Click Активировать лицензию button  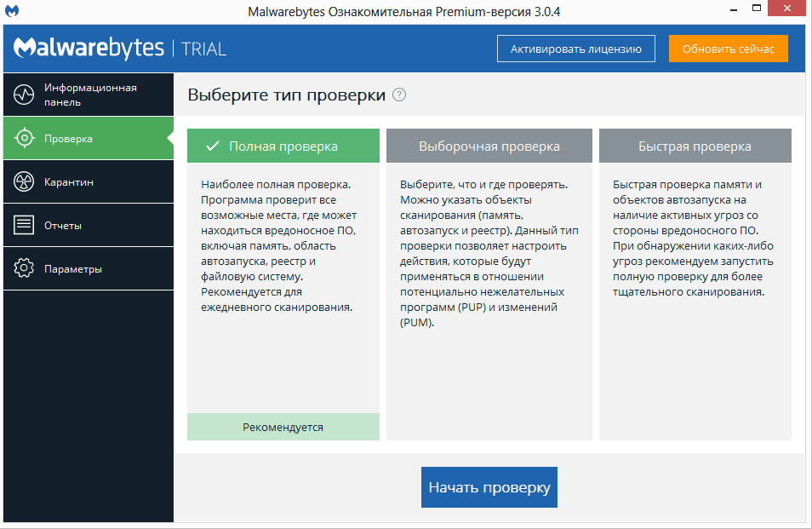tap(576, 49)
